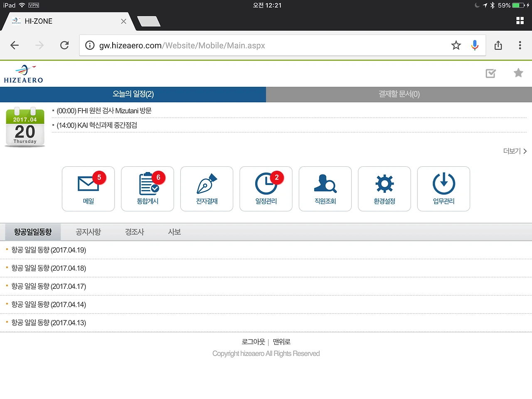Image resolution: width=532 pixels, height=399 pixels.
Task: Open 직원조회 employee search icon
Action: pyautogui.click(x=325, y=189)
